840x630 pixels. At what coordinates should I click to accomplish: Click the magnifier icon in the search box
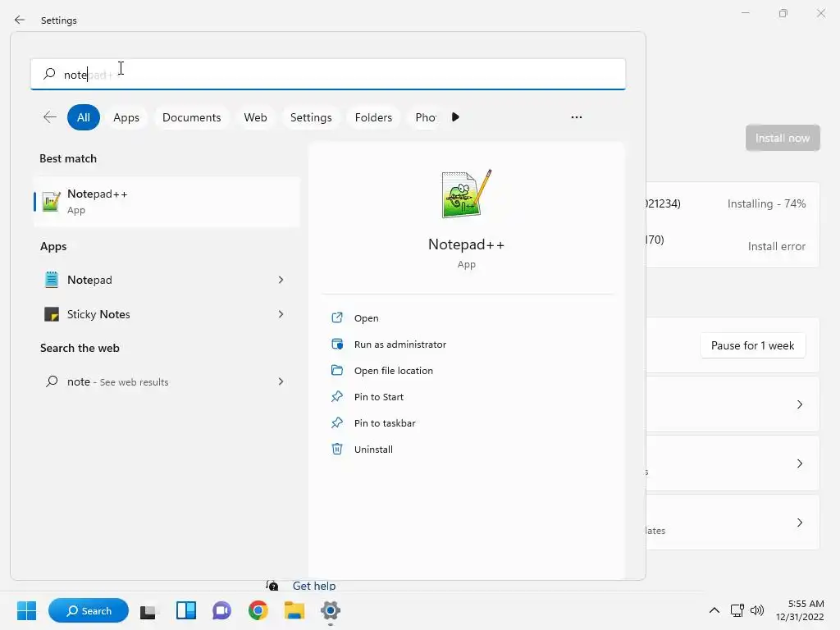click(x=49, y=74)
